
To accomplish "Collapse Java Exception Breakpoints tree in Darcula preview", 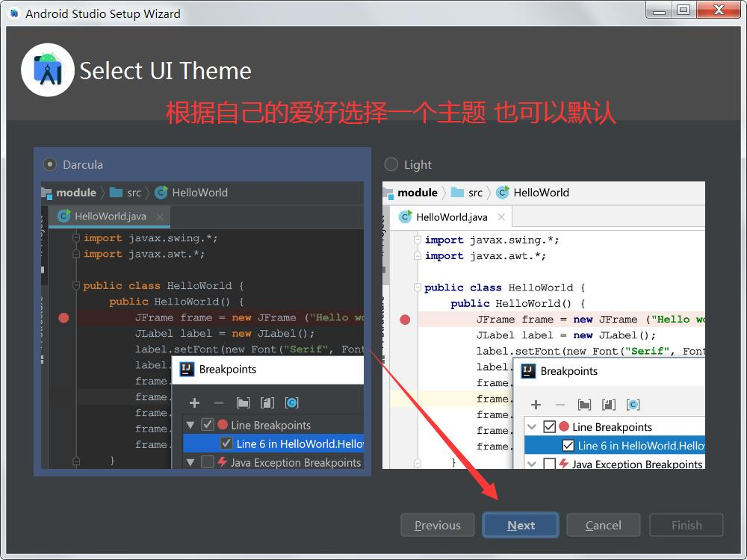I will point(190,462).
